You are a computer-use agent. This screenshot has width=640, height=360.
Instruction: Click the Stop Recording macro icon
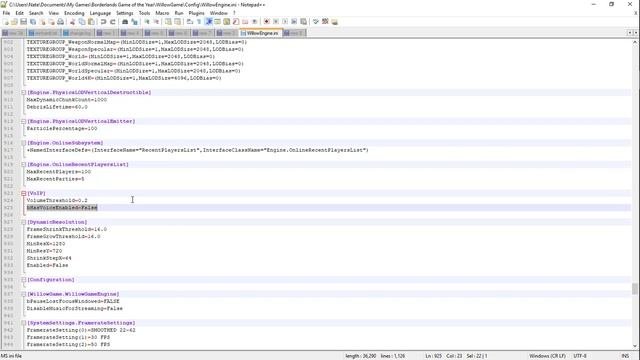click(x=276, y=22)
